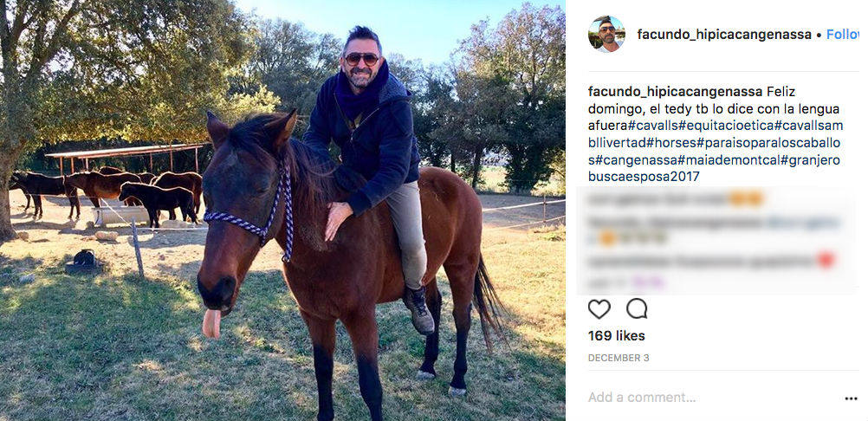Like the post with heart icon
Screen dimensions: 868x421
point(599,309)
